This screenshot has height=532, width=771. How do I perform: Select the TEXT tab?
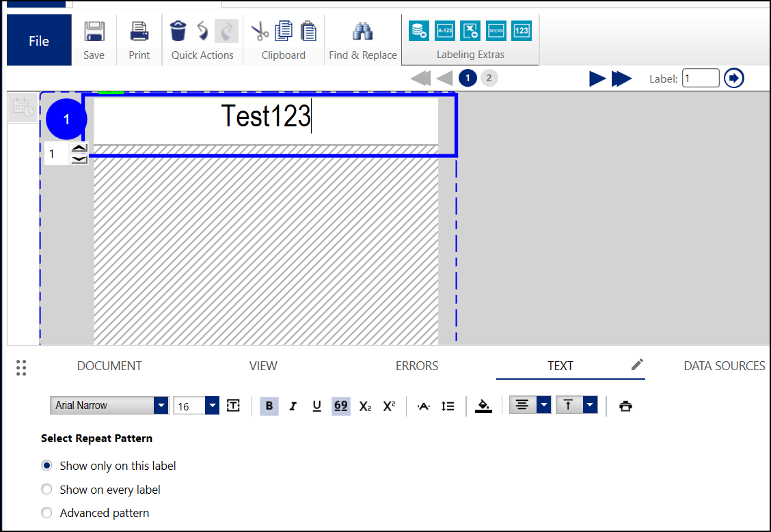560,366
